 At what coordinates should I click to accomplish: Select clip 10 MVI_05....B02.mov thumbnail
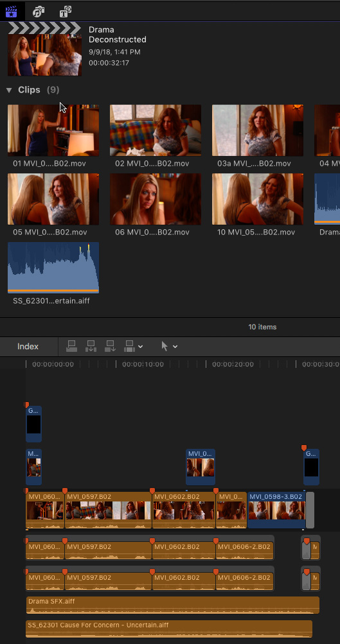(x=257, y=199)
